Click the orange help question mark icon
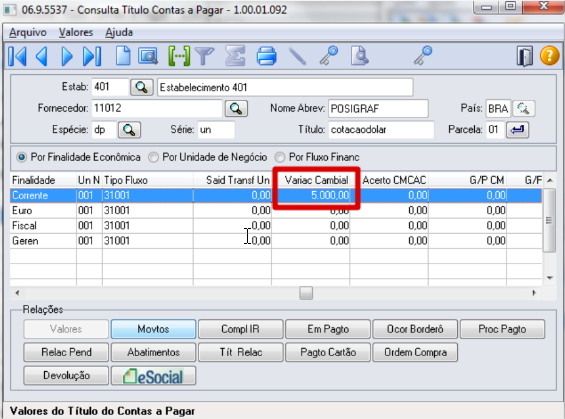565x419 pixels. [x=549, y=56]
